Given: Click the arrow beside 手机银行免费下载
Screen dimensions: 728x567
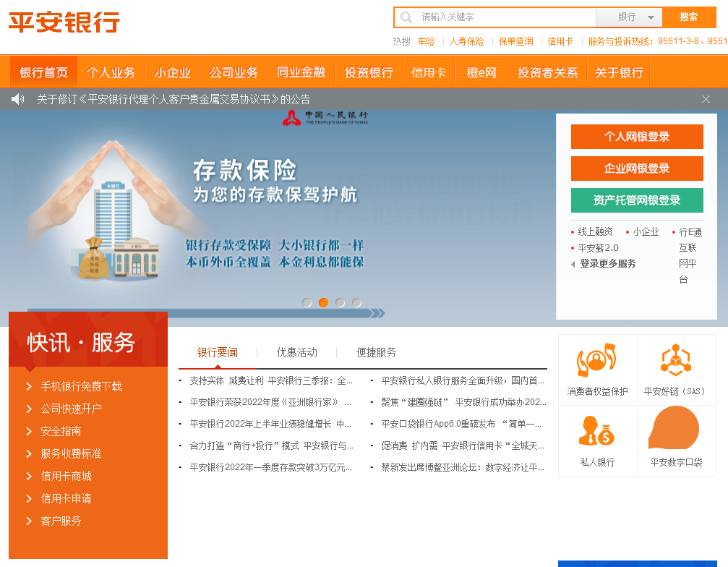Looking at the screenshot, I should tap(29, 386).
